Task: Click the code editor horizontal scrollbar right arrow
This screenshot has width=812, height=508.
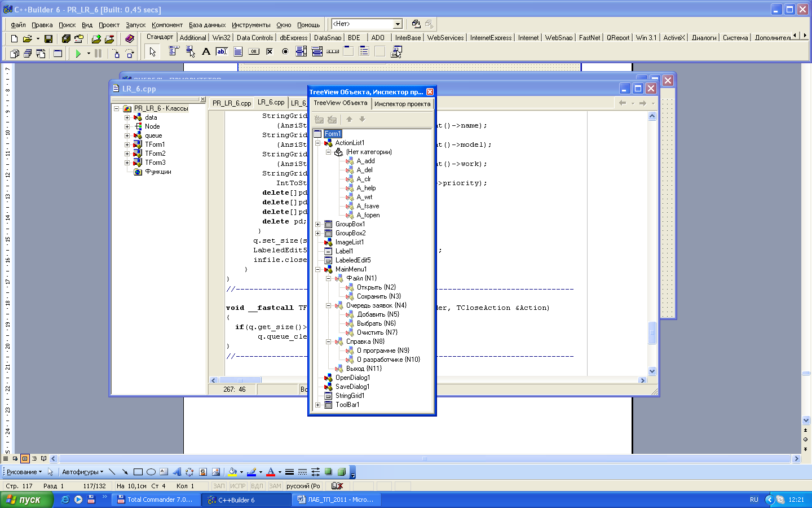Action: [642, 380]
